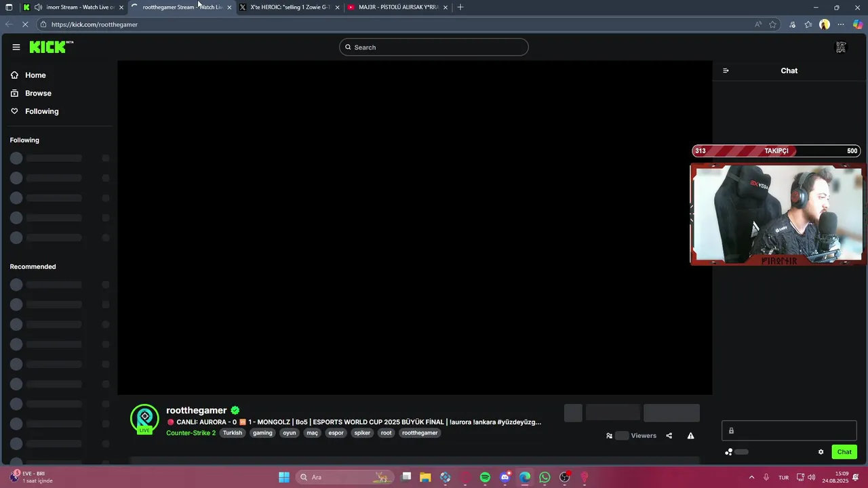The image size is (868, 488).
Task: Open Spotify from the taskbar
Action: [485, 477]
